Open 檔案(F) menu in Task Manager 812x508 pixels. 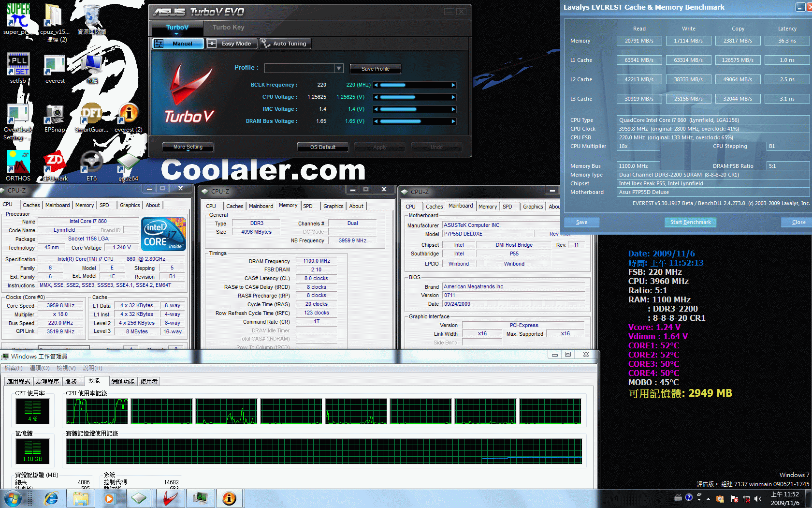(14, 368)
